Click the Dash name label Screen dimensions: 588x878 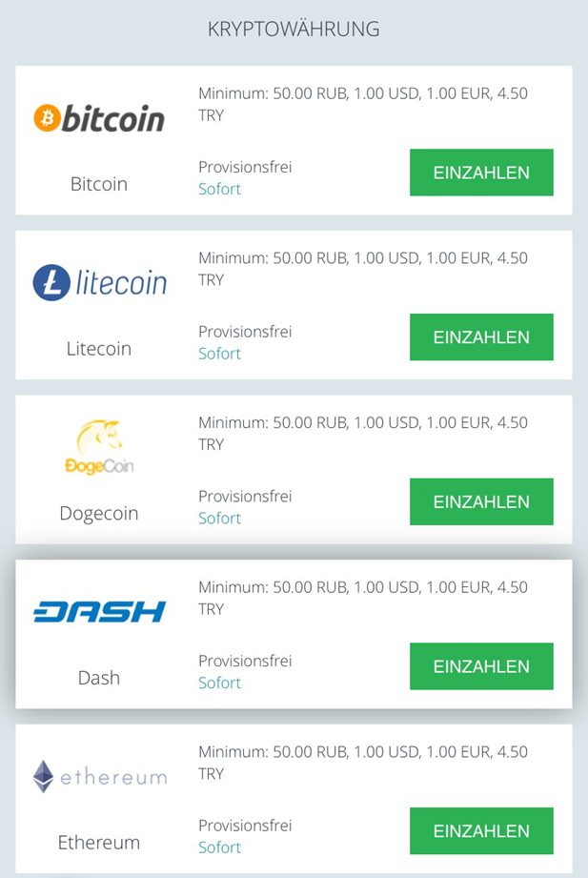[x=99, y=678]
